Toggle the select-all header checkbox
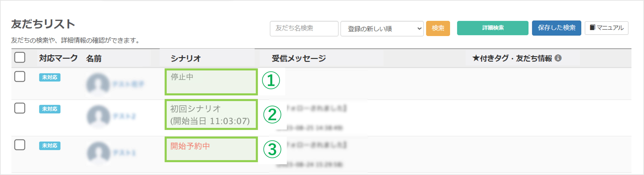This screenshot has width=644, height=175. [20, 57]
